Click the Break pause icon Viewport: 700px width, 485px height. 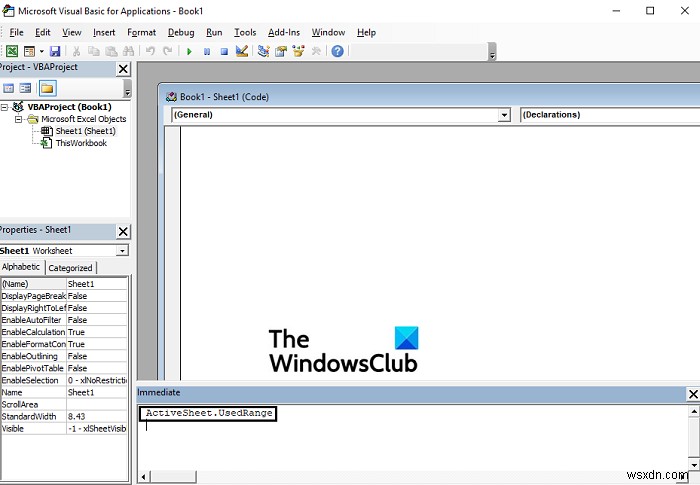pyautogui.click(x=207, y=51)
